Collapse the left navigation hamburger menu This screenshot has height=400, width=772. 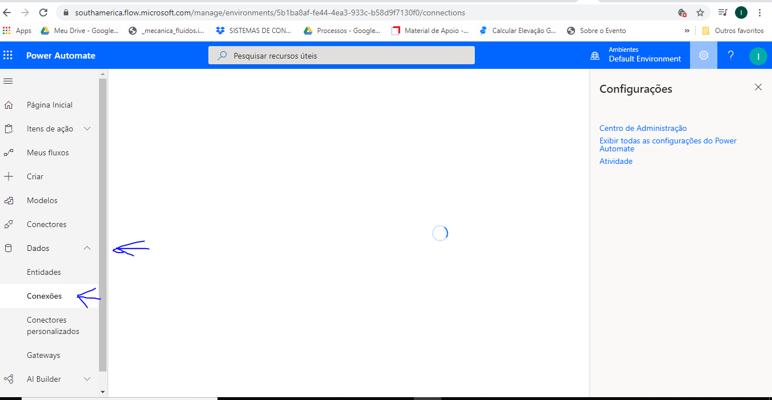(9, 81)
